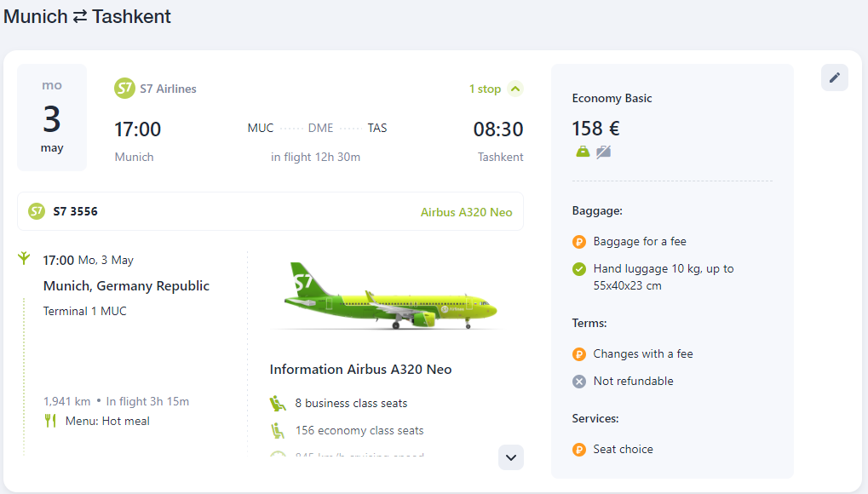Click the 1 stop label

point(485,89)
